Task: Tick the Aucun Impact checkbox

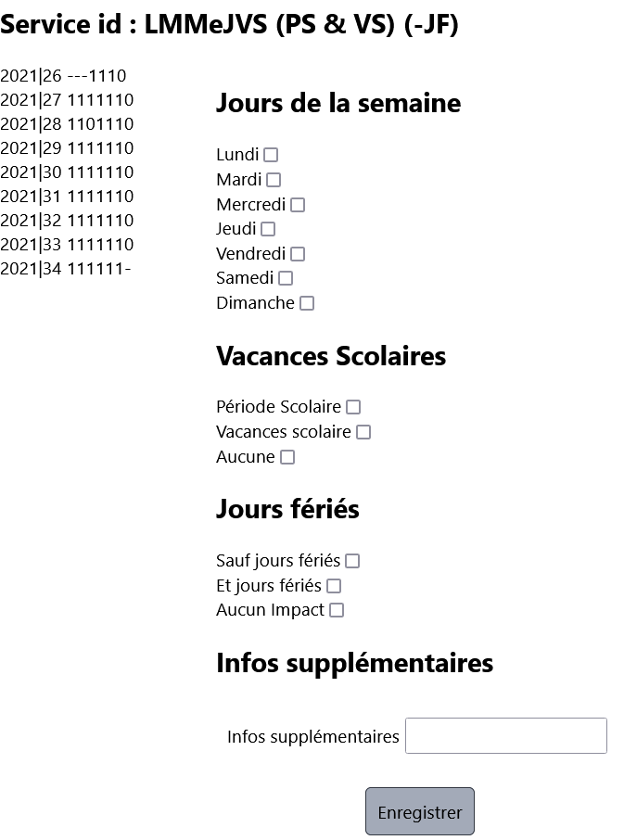Action: [337, 610]
